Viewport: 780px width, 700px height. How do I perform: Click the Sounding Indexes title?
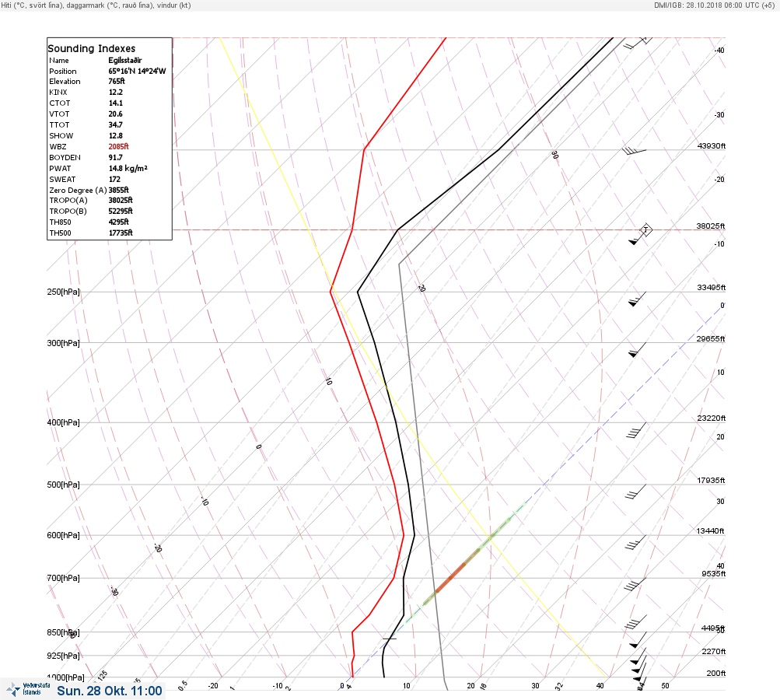tap(92, 48)
